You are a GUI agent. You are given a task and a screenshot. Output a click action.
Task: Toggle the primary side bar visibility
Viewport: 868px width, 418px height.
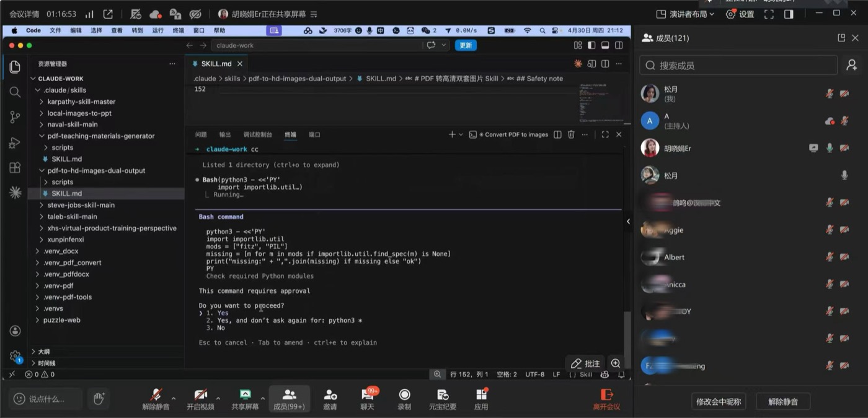[591, 45]
